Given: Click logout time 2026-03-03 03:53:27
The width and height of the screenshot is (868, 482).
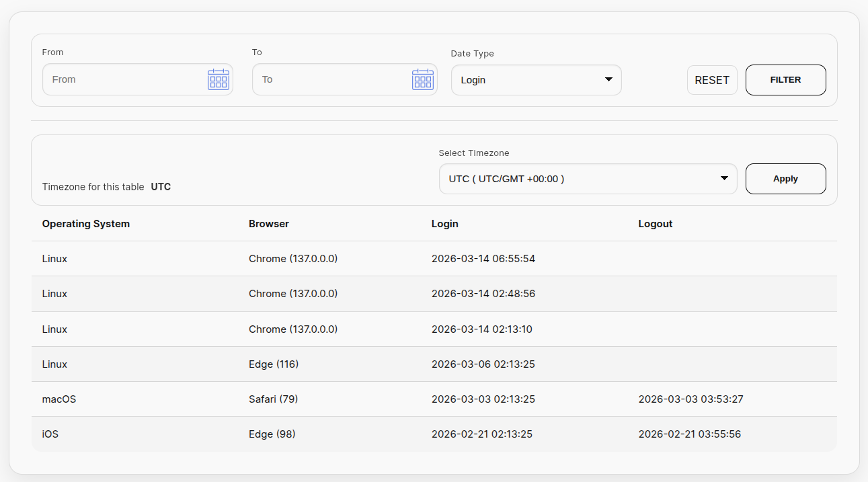Looking at the screenshot, I should [x=691, y=399].
